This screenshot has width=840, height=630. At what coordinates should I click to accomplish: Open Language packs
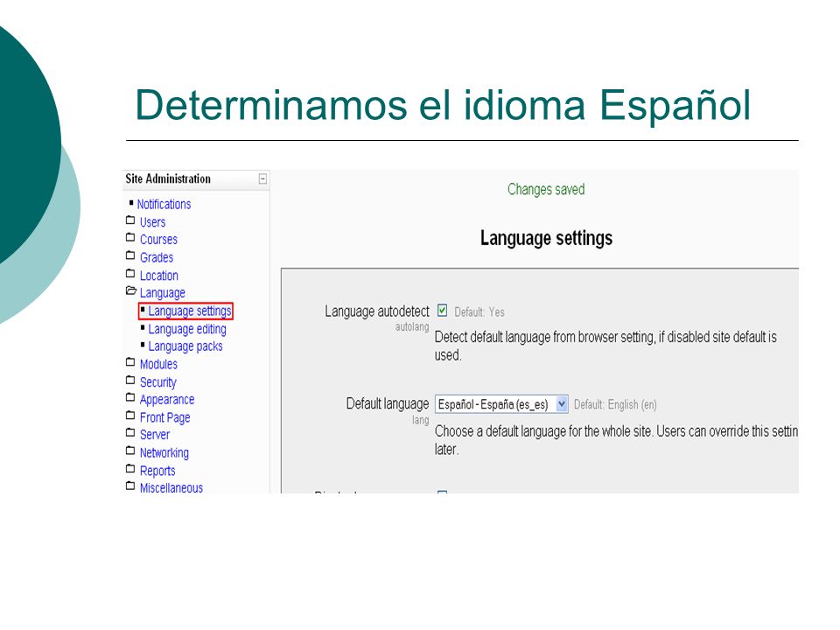[185, 346]
